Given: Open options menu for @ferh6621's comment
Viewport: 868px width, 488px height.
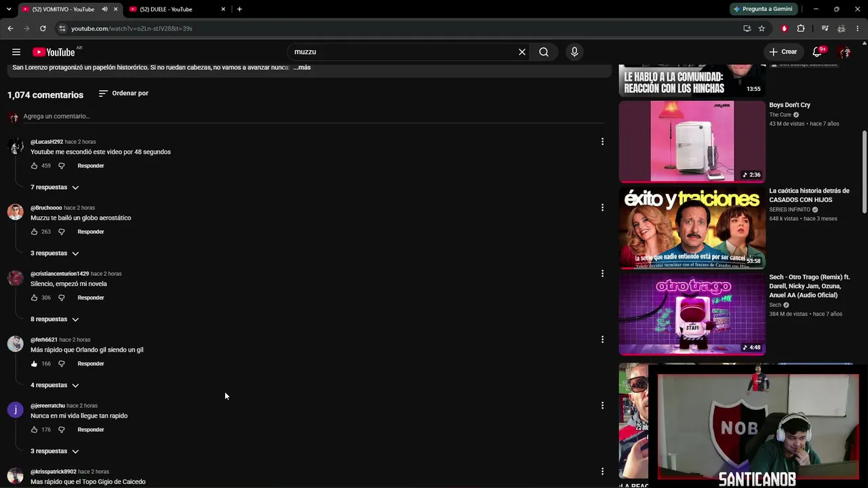Looking at the screenshot, I should (602, 340).
